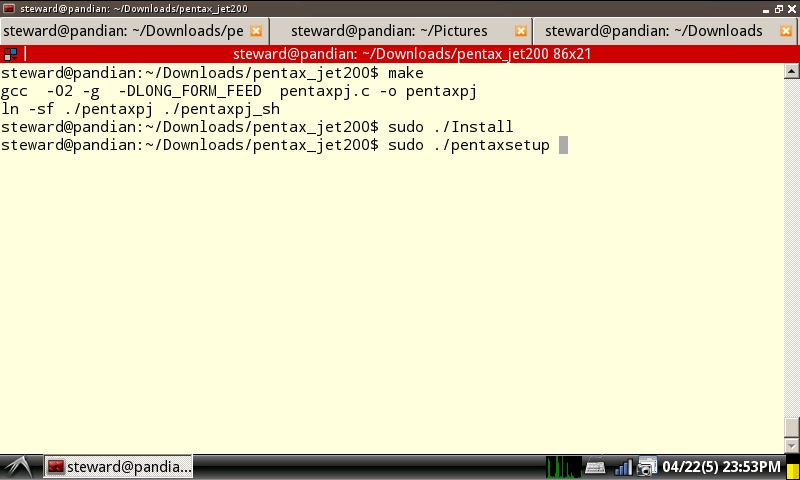Image resolution: width=800 pixels, height=480 pixels.
Task: Select steward@pandia... taskbar window button
Action: coord(118,467)
